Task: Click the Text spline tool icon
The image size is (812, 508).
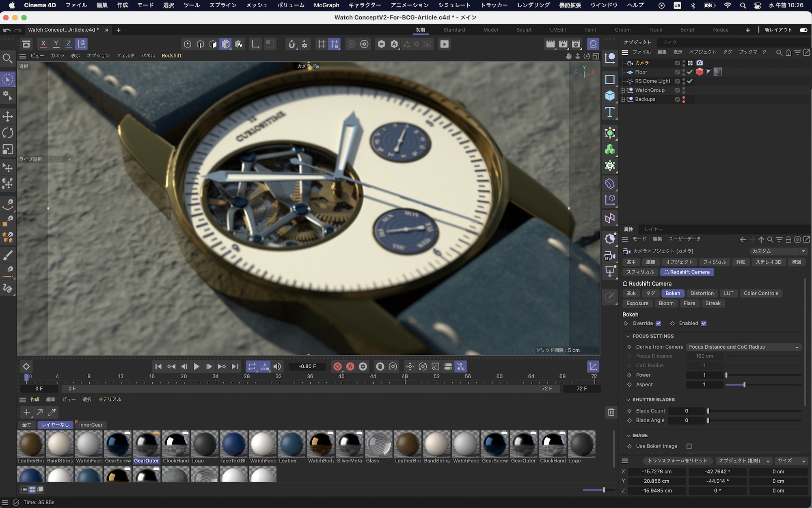Action: click(610, 113)
